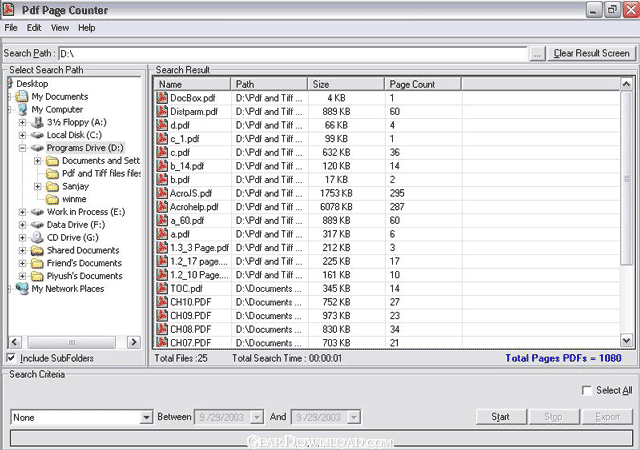
Task: Click the Size column header
Action: [x=346, y=84]
